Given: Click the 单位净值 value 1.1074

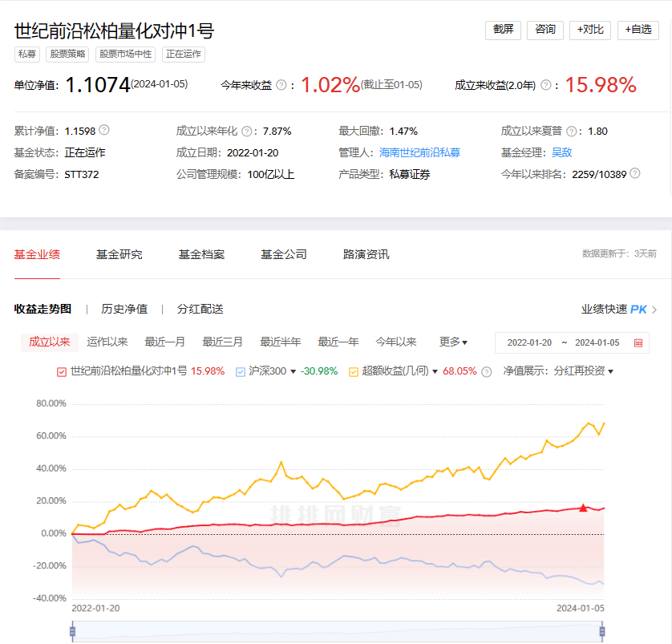Looking at the screenshot, I should coord(97,85).
